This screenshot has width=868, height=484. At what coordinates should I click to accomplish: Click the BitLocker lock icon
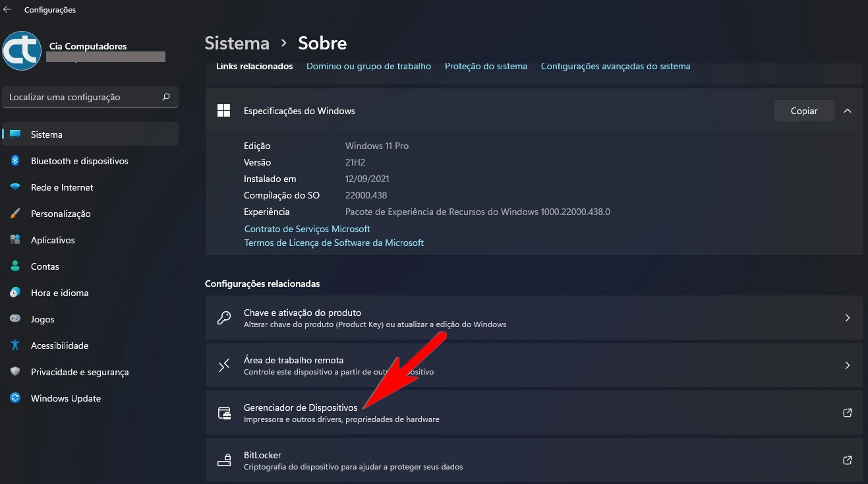[x=224, y=460]
